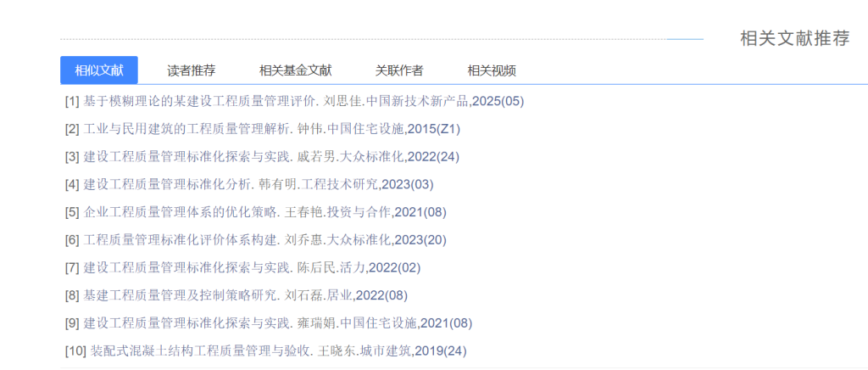Open the 相关视频 tab
868x370 pixels.
(x=492, y=70)
